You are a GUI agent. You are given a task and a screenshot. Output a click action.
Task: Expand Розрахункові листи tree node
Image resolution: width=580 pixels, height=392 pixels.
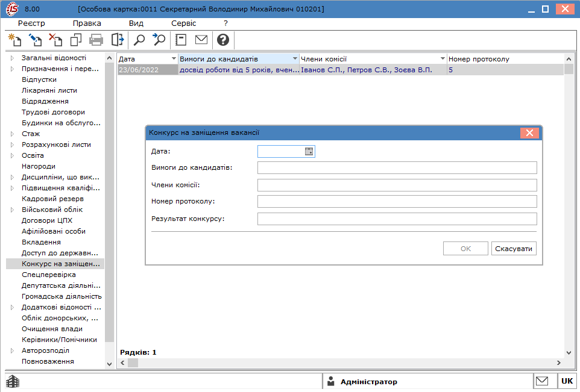point(12,145)
